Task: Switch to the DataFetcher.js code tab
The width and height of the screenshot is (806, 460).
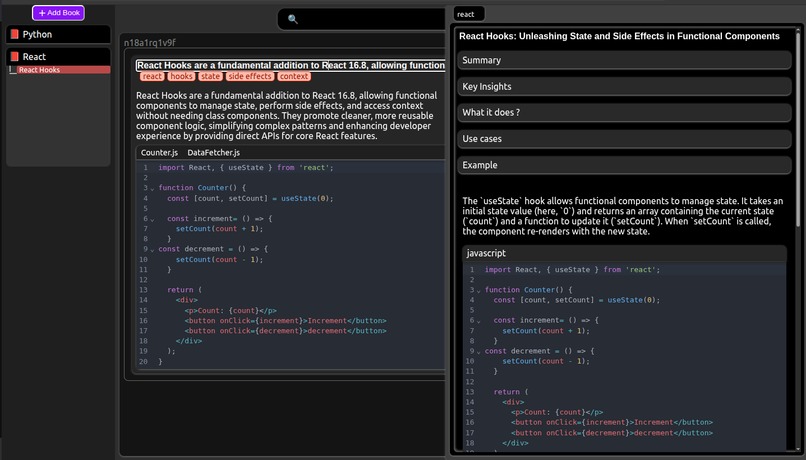Action: click(213, 153)
